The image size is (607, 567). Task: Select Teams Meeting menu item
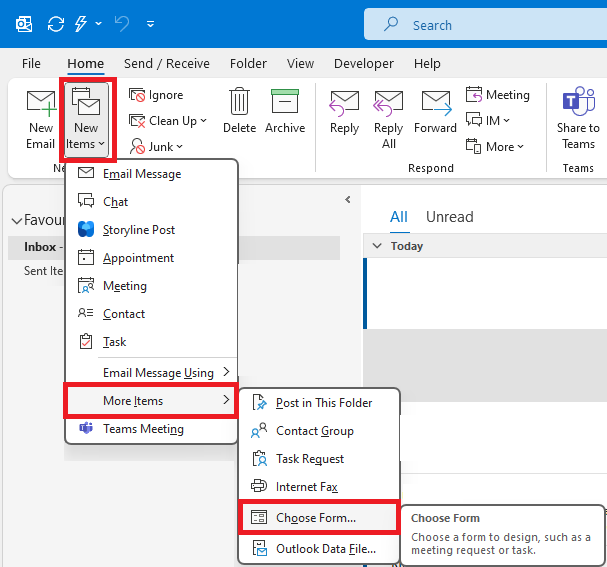(151, 429)
